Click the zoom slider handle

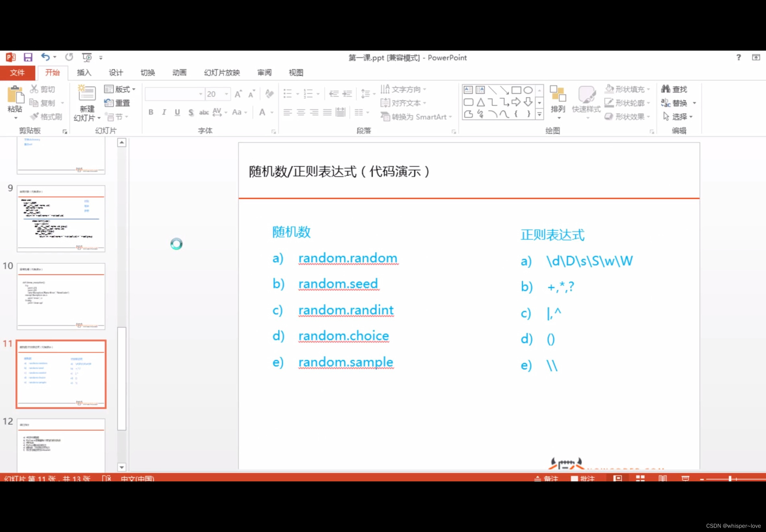[x=730, y=478]
